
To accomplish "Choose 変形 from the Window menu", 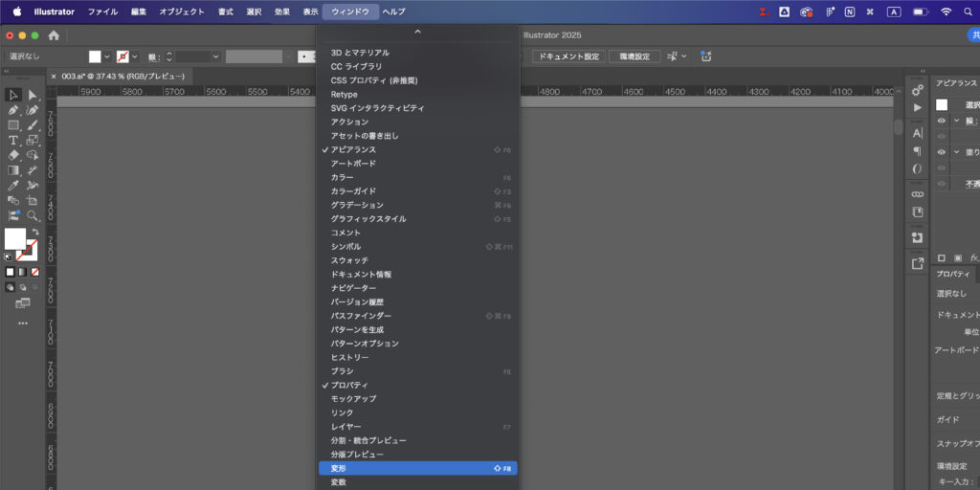I will tap(340, 468).
